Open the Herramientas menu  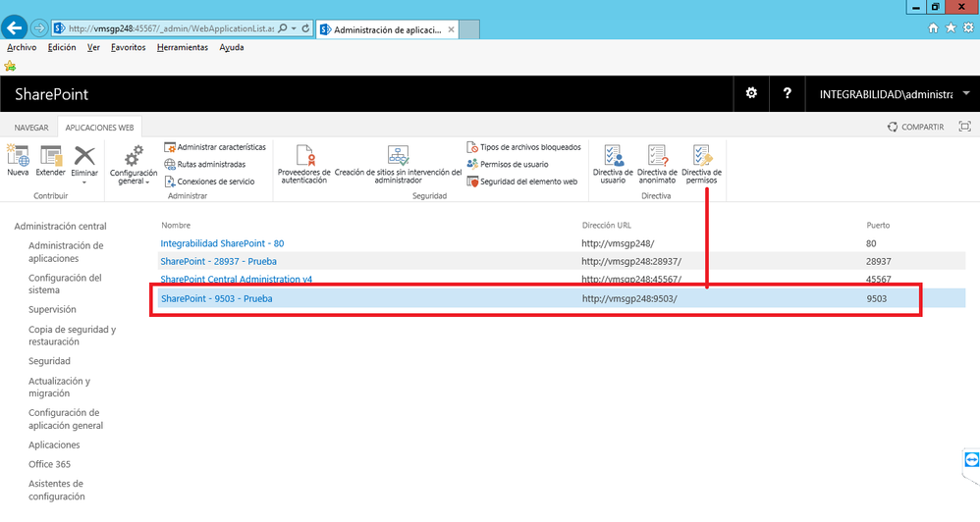pyautogui.click(x=183, y=47)
